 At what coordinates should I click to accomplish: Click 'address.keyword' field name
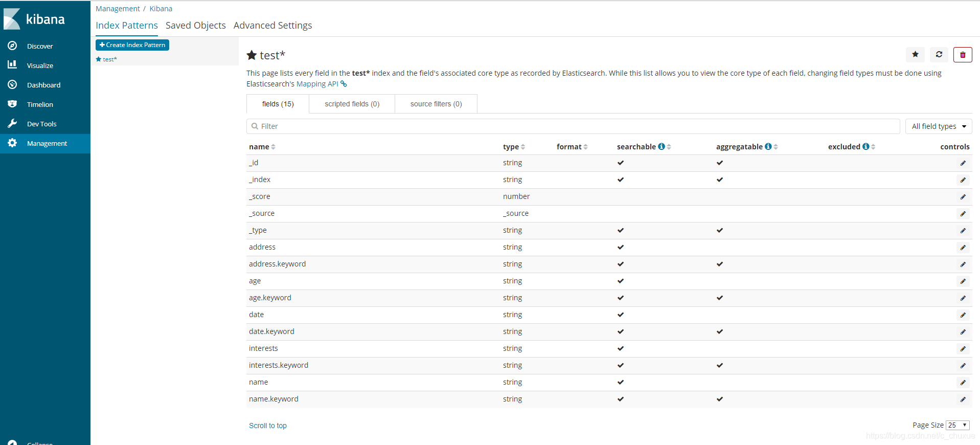(277, 264)
